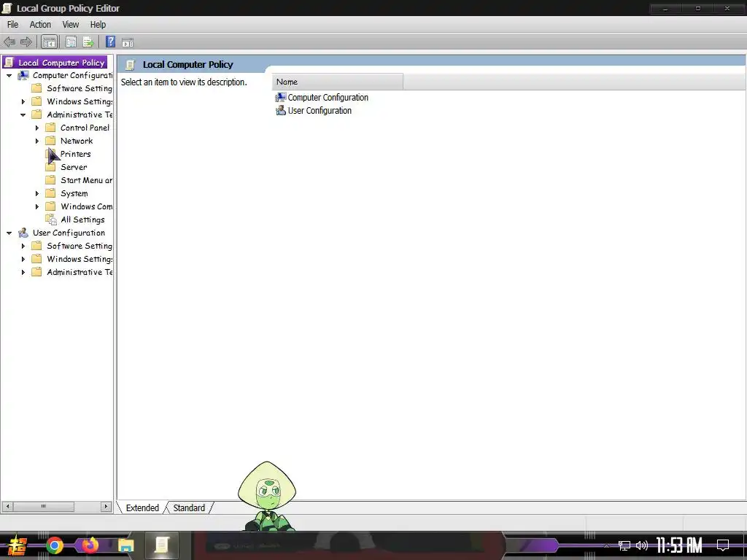Screen dimensions: 747x560
Task: Expand the Windows Components tree node
Action: tap(36, 206)
